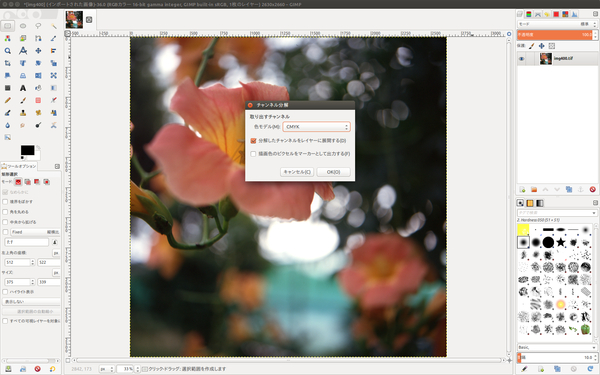The width and height of the screenshot is (600, 375).
Task: Switch to the Channels tab
Action: (529, 14)
